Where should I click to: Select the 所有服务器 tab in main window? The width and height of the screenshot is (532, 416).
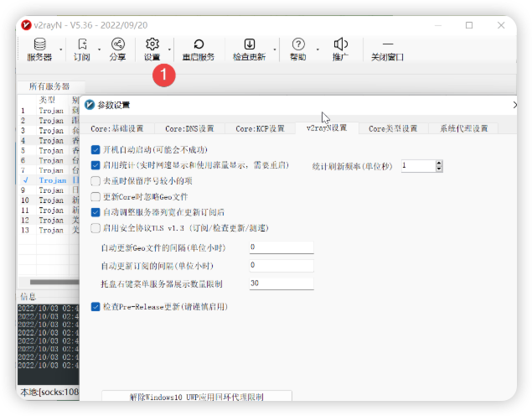49,86
